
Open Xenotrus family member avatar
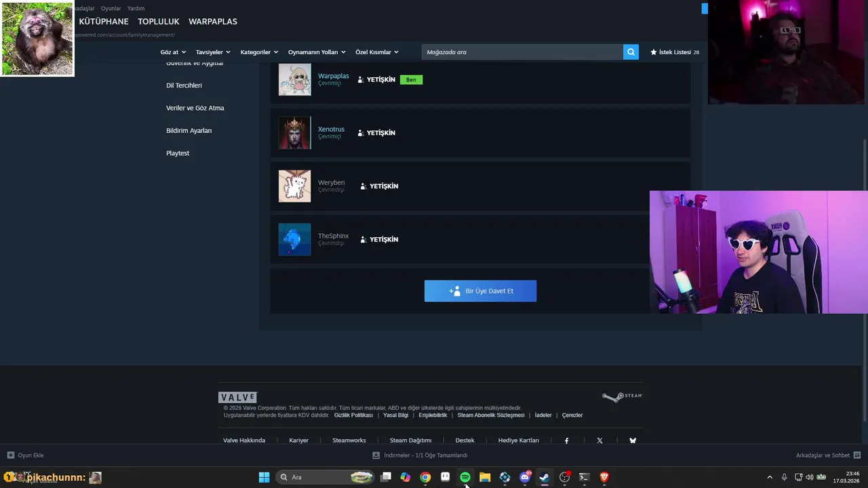(x=294, y=133)
